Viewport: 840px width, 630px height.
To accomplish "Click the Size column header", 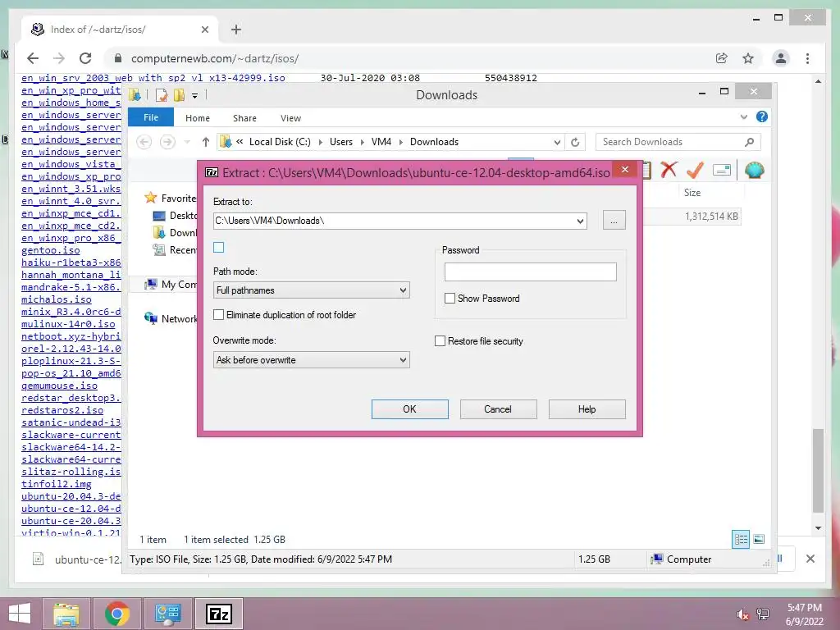I will tap(692, 193).
